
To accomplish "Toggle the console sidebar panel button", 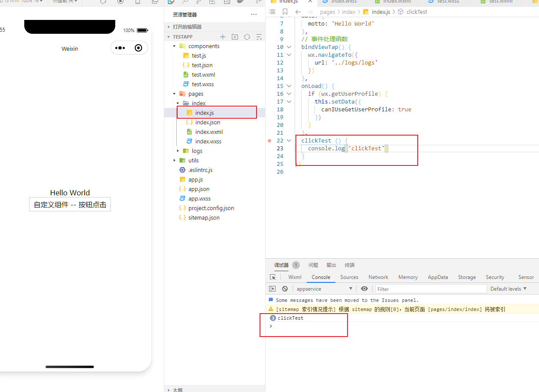I will tap(273, 289).
